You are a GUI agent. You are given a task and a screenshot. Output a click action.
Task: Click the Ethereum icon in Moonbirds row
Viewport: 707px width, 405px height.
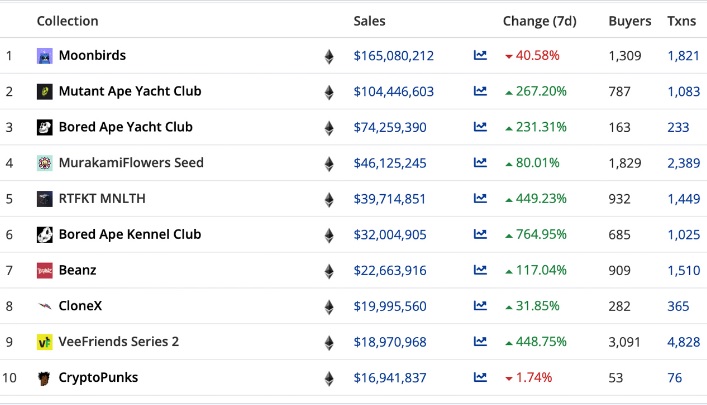point(329,56)
